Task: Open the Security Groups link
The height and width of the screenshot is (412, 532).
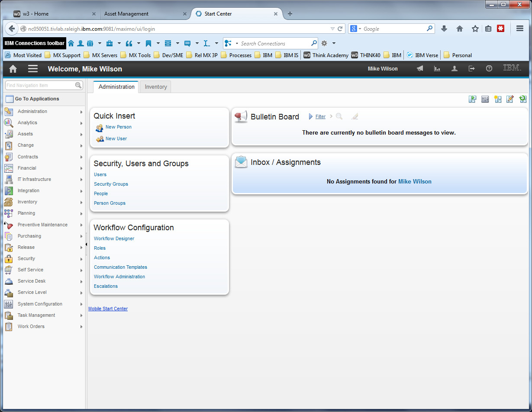Action: coord(111,184)
